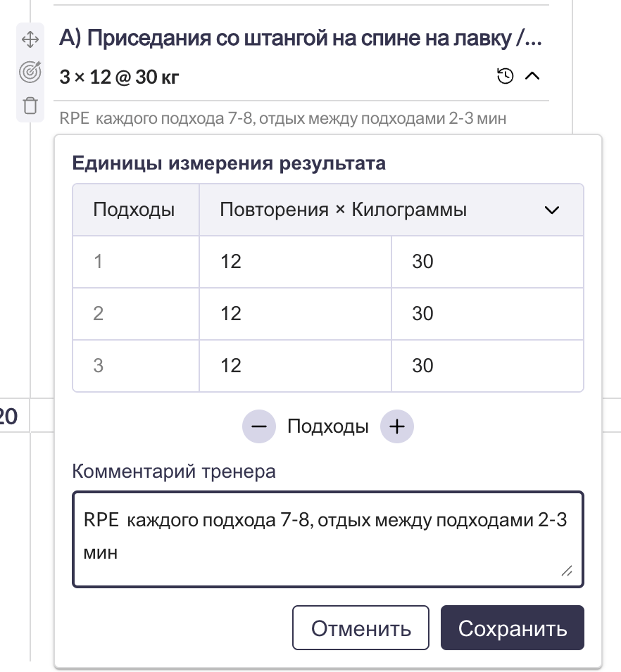The height and width of the screenshot is (672, 621).
Task: Select the kilograms cell for set 3
Action: pos(486,365)
